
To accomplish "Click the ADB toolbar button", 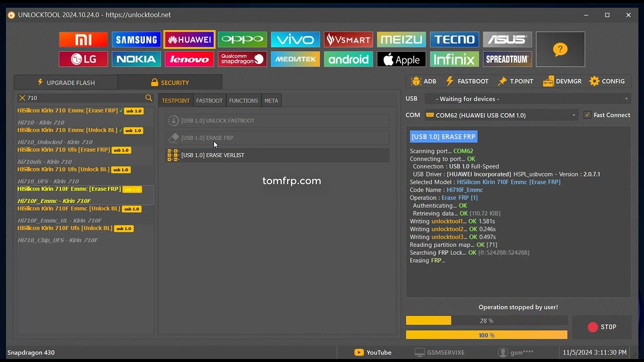I will click(423, 81).
